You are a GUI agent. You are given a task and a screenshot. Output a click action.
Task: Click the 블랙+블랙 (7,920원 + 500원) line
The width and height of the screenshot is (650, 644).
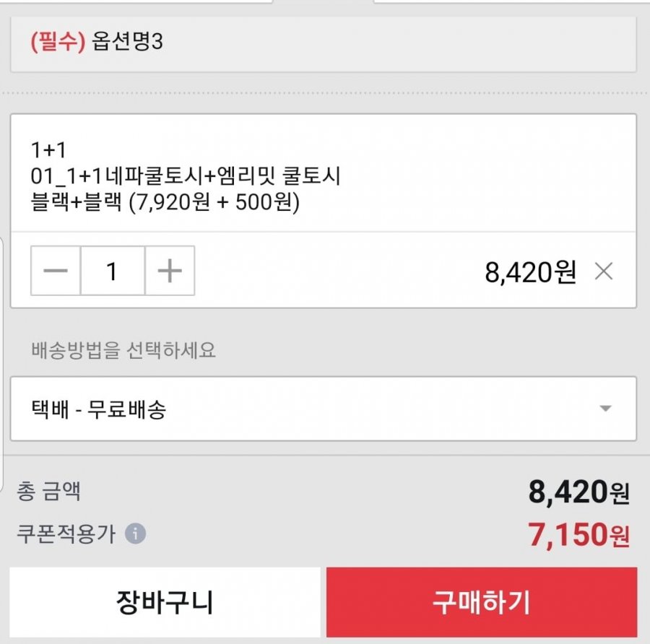165,202
